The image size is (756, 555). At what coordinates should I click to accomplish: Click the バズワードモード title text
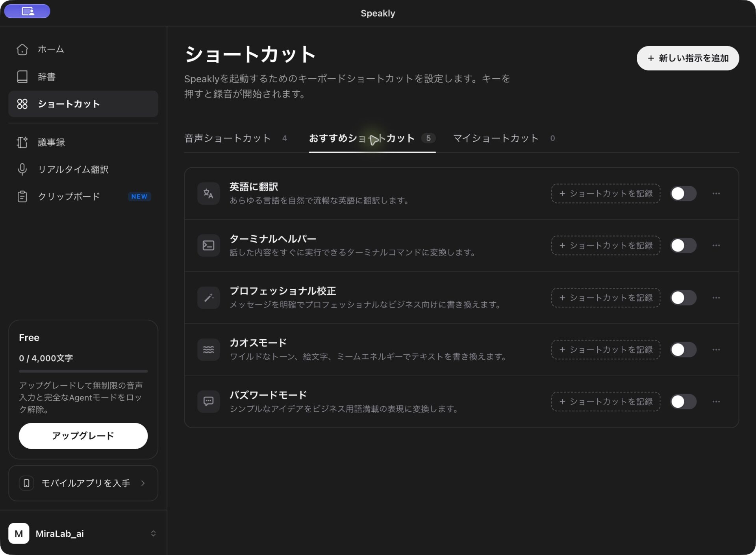coord(268,395)
